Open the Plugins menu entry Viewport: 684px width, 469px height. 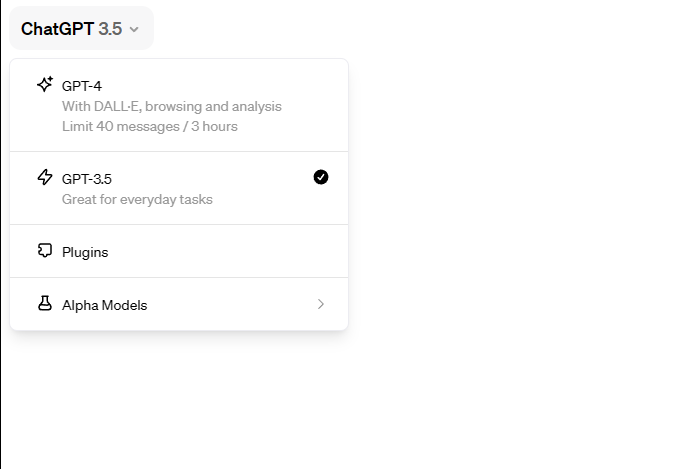pyautogui.click(x=85, y=252)
